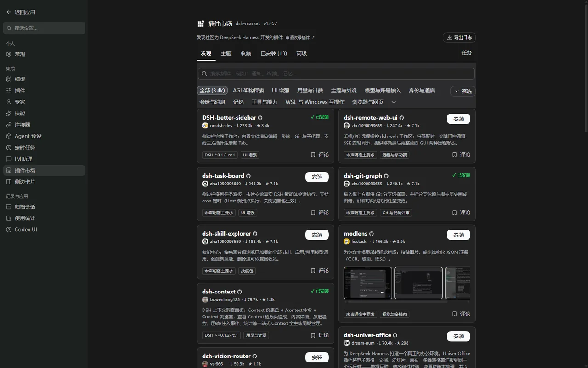This screenshot has width=588, height=368.
Task: Select the UI 增强 category filter
Action: click(281, 91)
